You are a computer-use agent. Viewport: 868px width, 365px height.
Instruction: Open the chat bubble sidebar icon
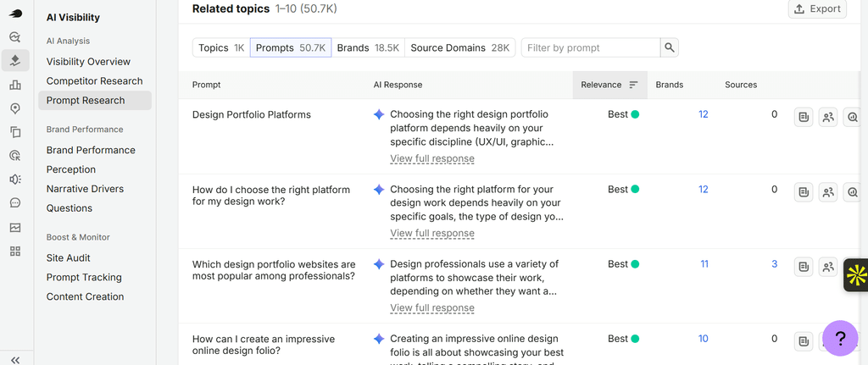pyautogui.click(x=15, y=203)
